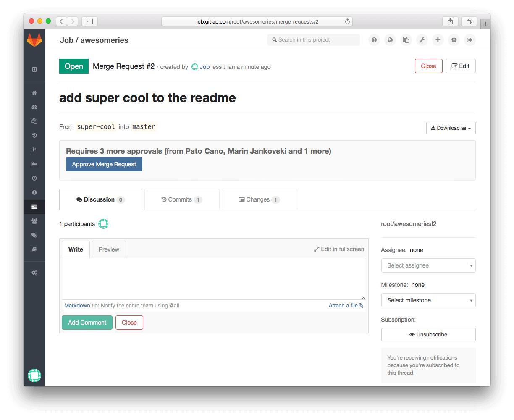
Task: Click participant avatar next to 1 participants
Action: (103, 224)
